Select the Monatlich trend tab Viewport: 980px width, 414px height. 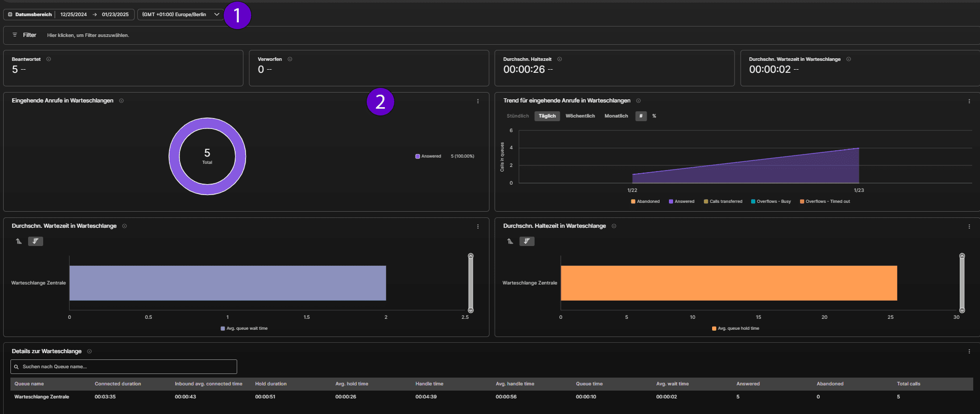pyautogui.click(x=616, y=116)
